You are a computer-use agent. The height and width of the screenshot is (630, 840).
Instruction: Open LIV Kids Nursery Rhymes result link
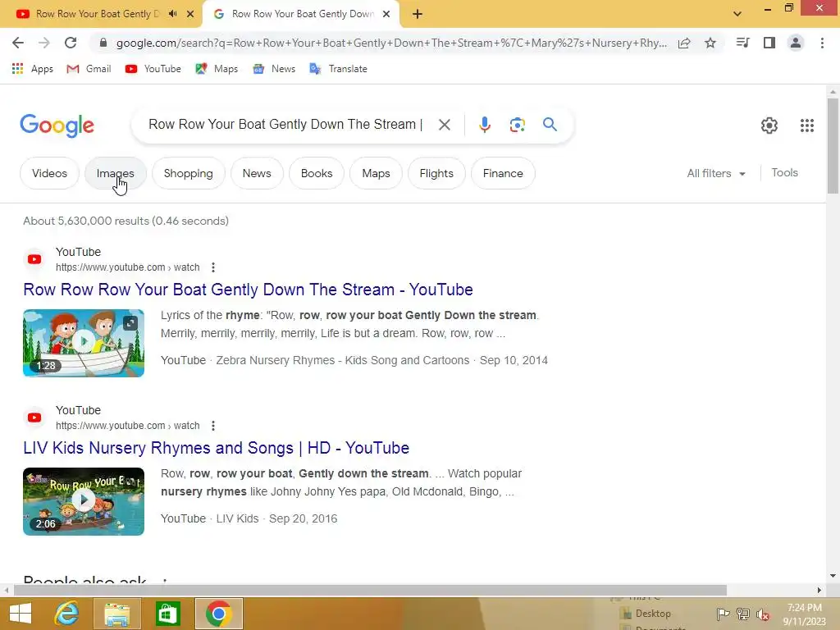click(x=216, y=448)
